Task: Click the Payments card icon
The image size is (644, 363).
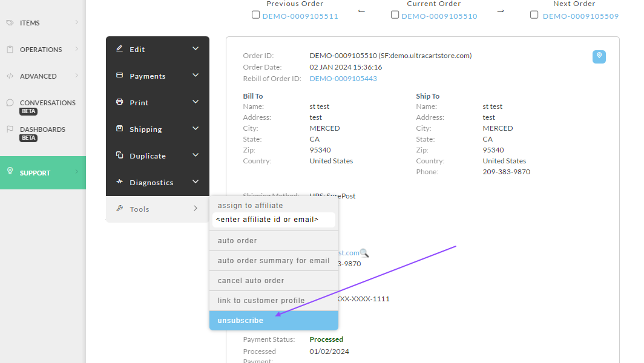Action: point(119,76)
